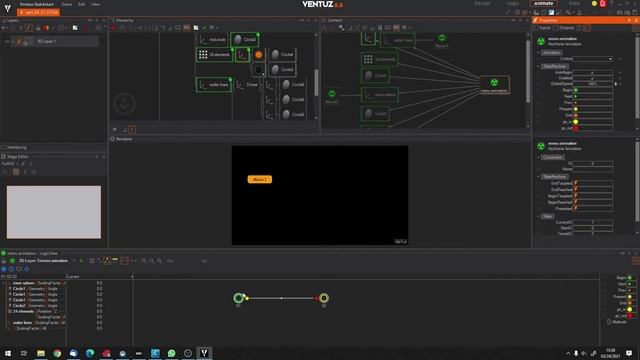Open Google Chrome from the taskbar
The width and height of the screenshot is (640, 360).
tap(57, 353)
